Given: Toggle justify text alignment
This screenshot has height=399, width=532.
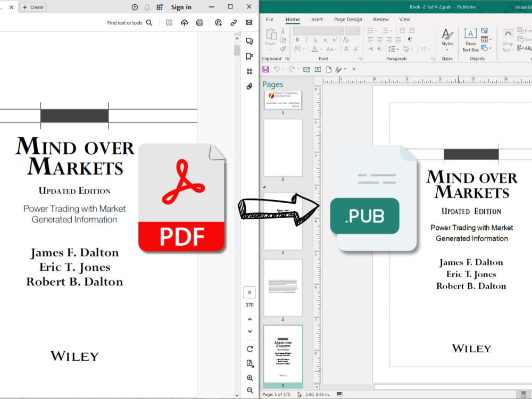Looking at the screenshot, I should coord(398,40).
